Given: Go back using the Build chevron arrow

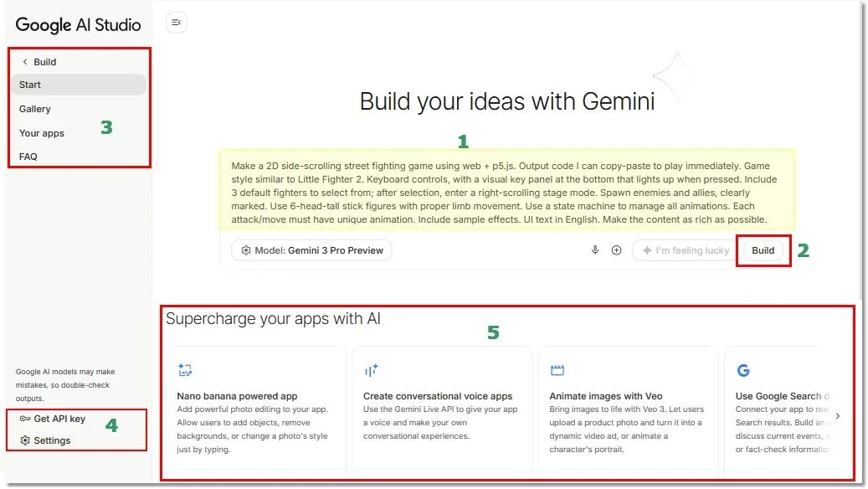Looking at the screenshot, I should (25, 62).
